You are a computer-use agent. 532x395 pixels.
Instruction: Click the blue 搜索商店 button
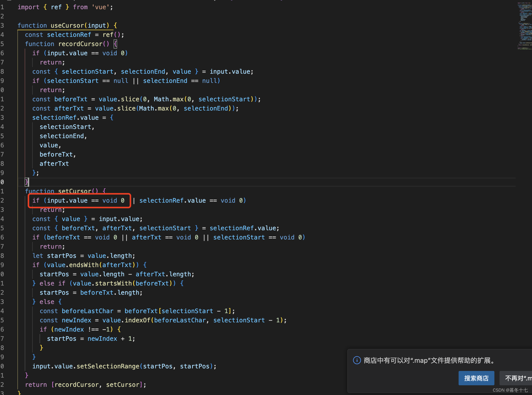coord(476,378)
